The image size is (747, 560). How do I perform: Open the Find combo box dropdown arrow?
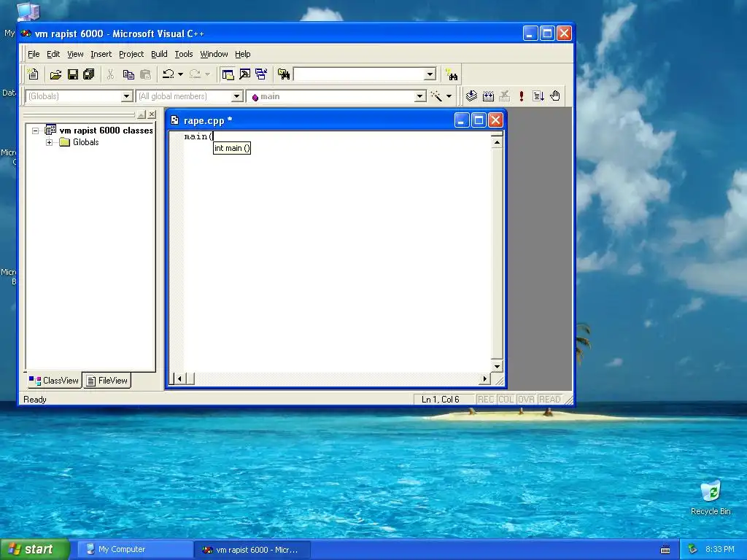[430, 74]
